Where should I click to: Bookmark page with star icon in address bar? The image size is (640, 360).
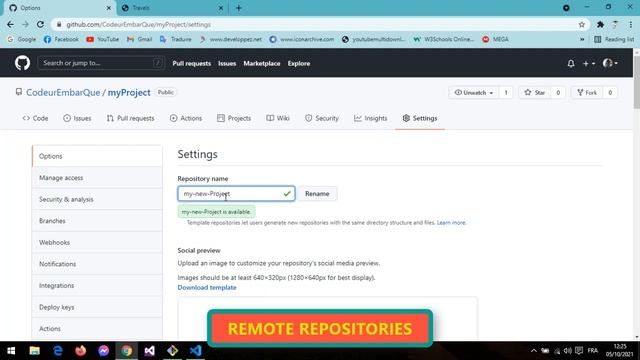[x=582, y=24]
